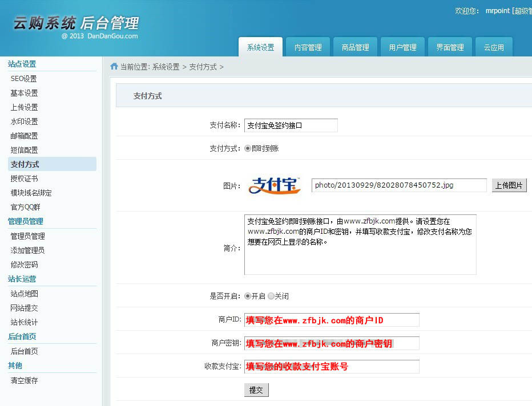Click the 站长运营 section heading
Viewport: 532px width, 406px height.
pos(22,279)
